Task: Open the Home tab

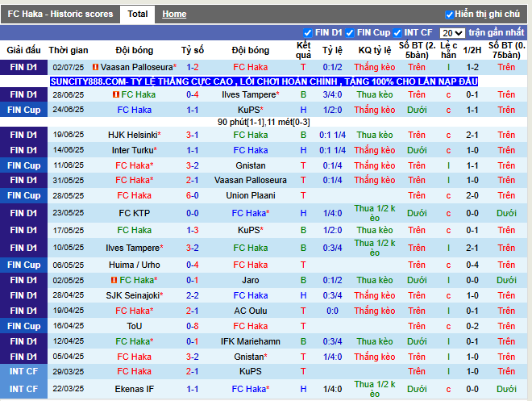Action: pos(174,14)
